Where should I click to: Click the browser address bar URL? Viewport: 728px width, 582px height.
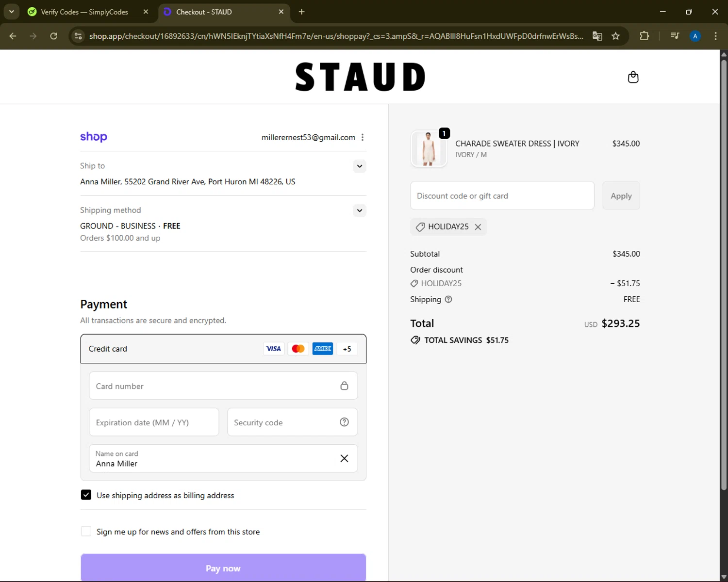click(x=336, y=36)
